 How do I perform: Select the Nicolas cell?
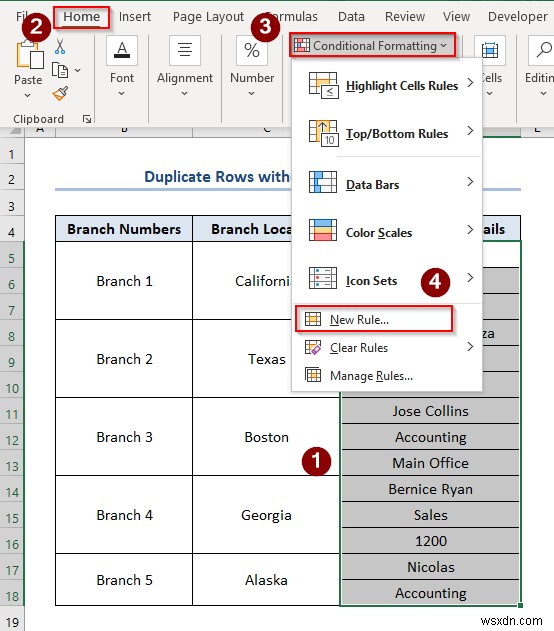tap(430, 567)
